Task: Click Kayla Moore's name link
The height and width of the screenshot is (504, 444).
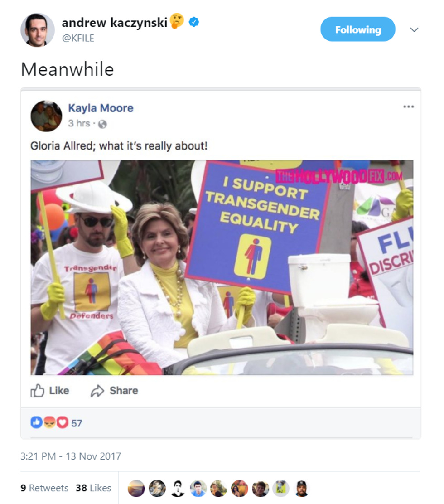Action: [x=101, y=108]
